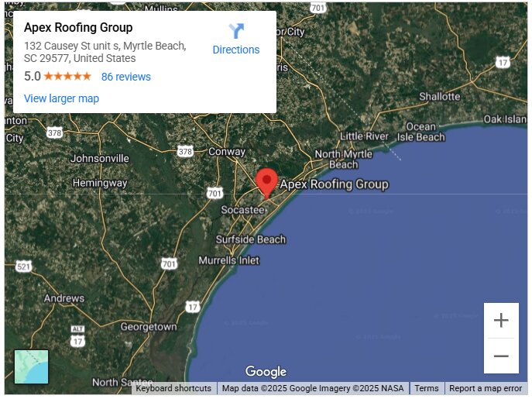Viewport: 532px width, 399px height.
Task: Click the Route 378 shield near Conway
Action: coord(185,151)
